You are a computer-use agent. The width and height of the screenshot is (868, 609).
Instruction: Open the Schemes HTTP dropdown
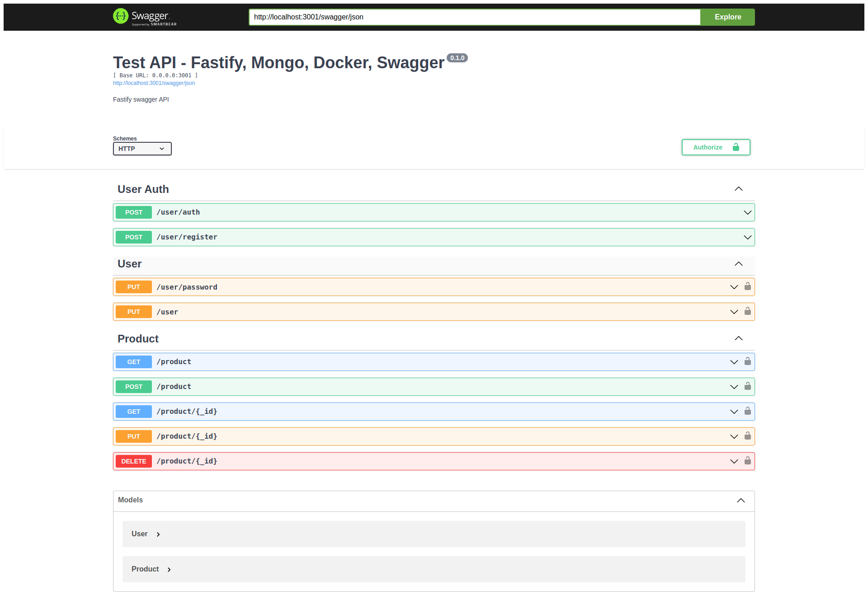pos(142,149)
